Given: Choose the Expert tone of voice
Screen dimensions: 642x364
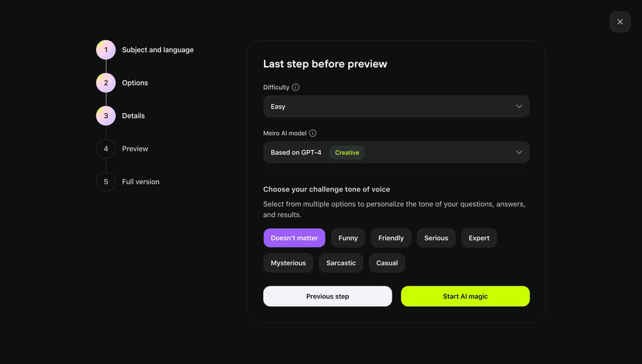Looking at the screenshot, I should [479, 238].
